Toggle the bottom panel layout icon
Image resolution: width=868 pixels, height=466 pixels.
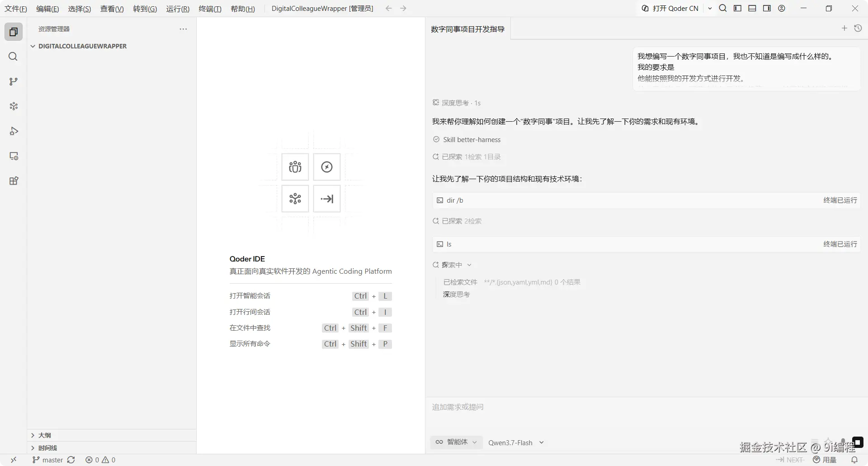tap(752, 8)
